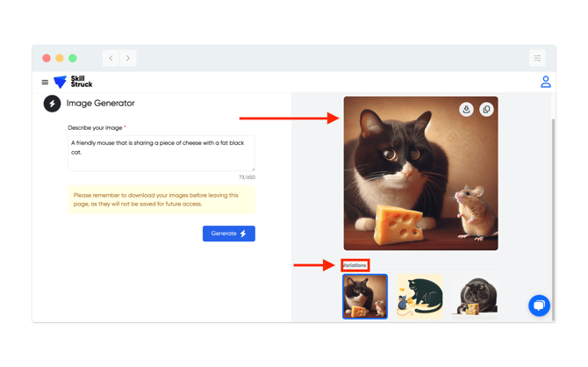This screenshot has width=588, height=367.
Task: Click the green maximize window button
Action: point(73,58)
